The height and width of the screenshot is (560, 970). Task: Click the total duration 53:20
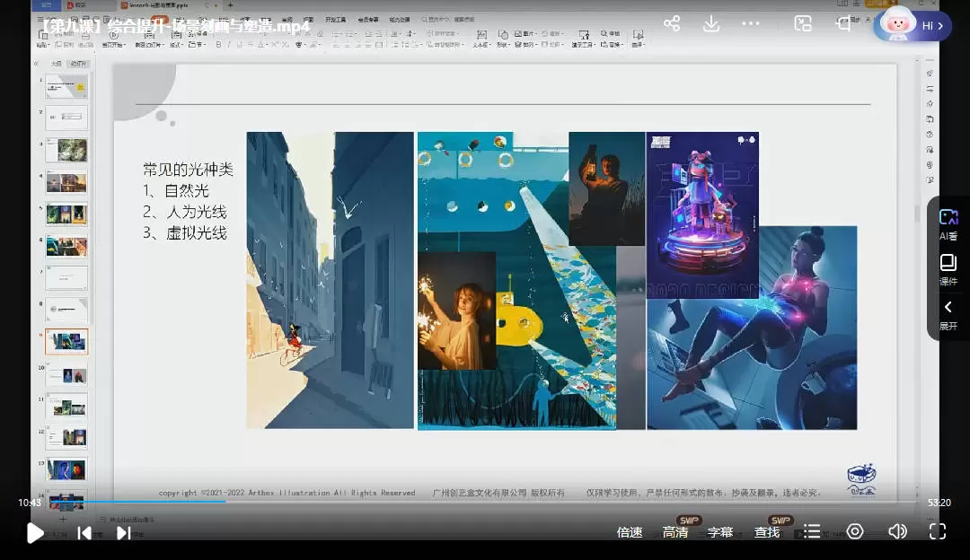[x=939, y=503]
